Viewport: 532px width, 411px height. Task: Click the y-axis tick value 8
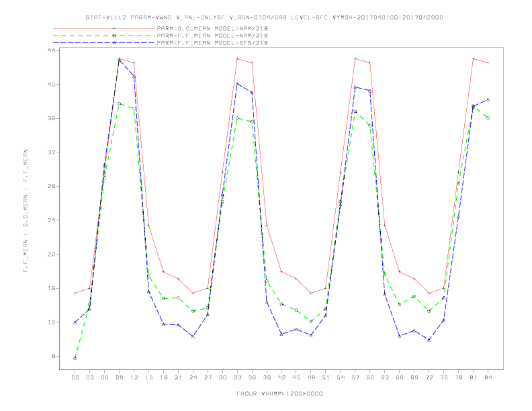coord(54,356)
